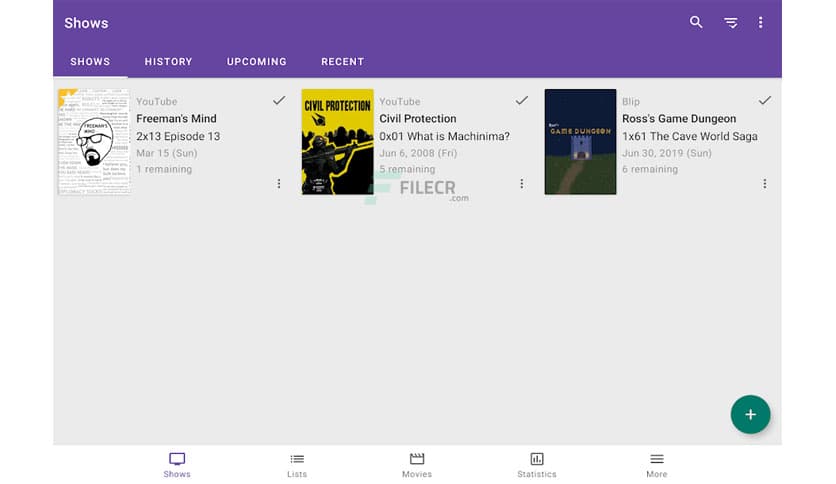
Task: Tap the add show floating button
Action: [x=750, y=414]
